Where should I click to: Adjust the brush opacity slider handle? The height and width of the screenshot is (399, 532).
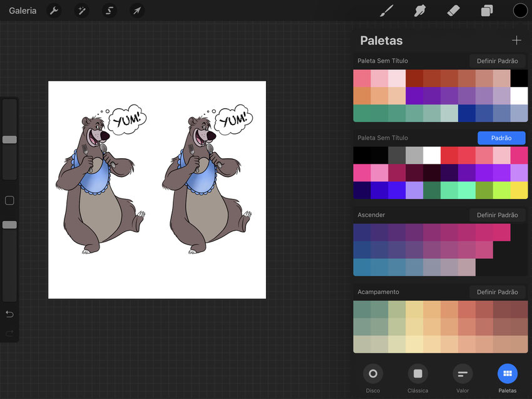9,225
